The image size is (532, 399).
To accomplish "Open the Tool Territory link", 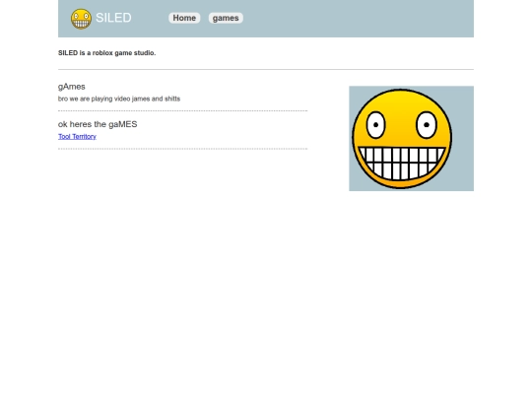I will click(x=77, y=136).
